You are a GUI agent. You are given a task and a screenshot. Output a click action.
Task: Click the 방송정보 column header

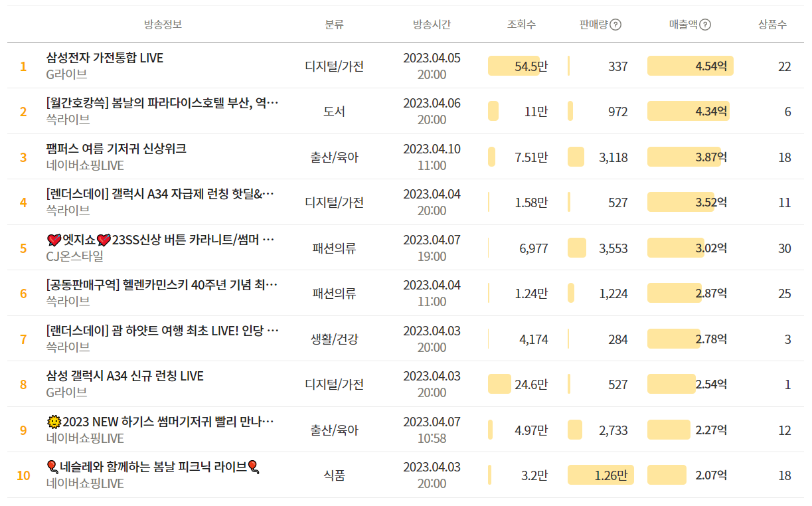[x=163, y=25]
